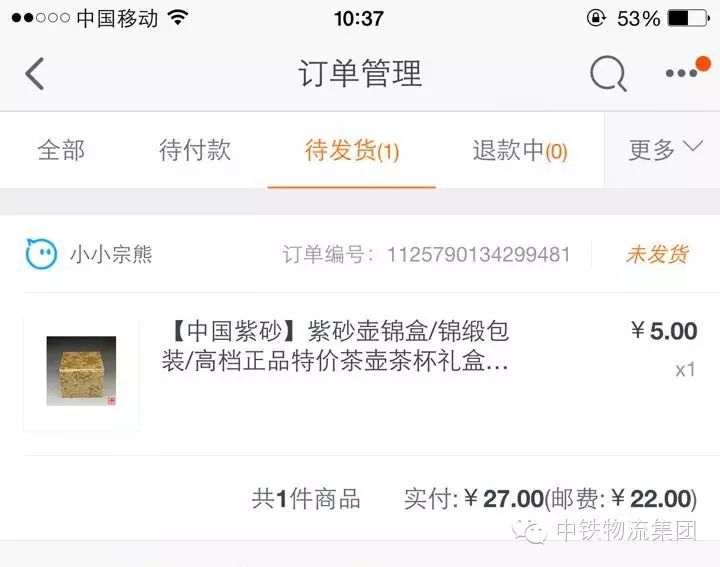Tap the back arrow icon

34,73
